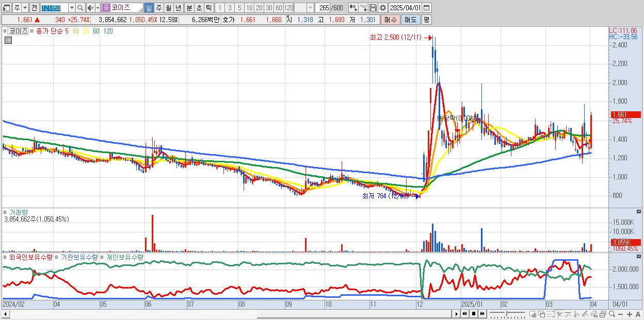Choose the 5 interval button
644x320 pixels.
pos(239,8)
